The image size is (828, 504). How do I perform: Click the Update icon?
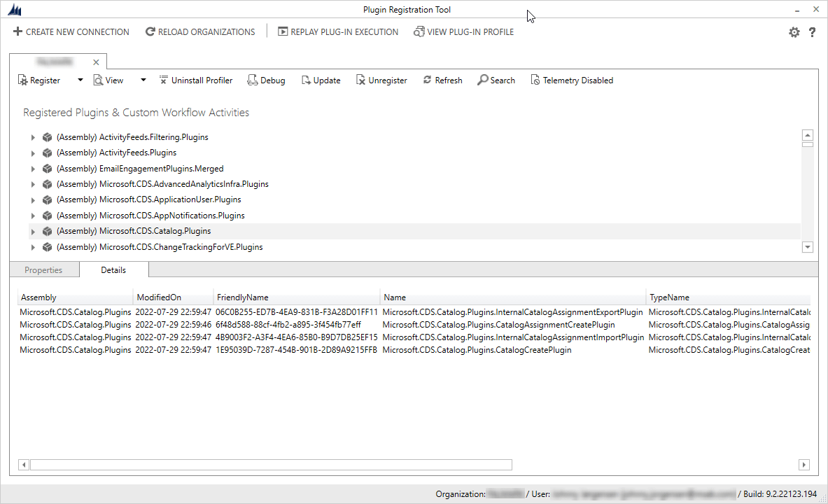307,80
